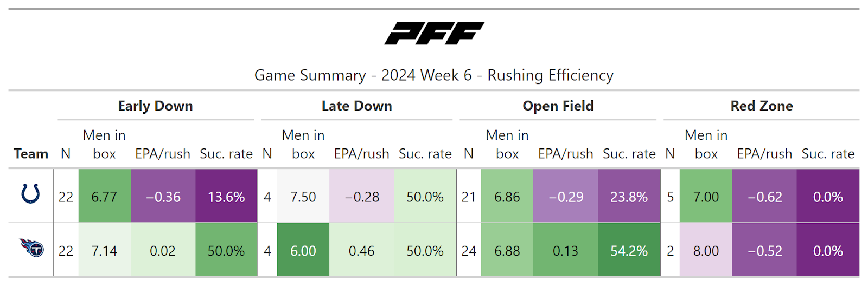868x286 pixels.
Task: Click Colts Late Down 7.50 box cell
Action: [x=303, y=197]
